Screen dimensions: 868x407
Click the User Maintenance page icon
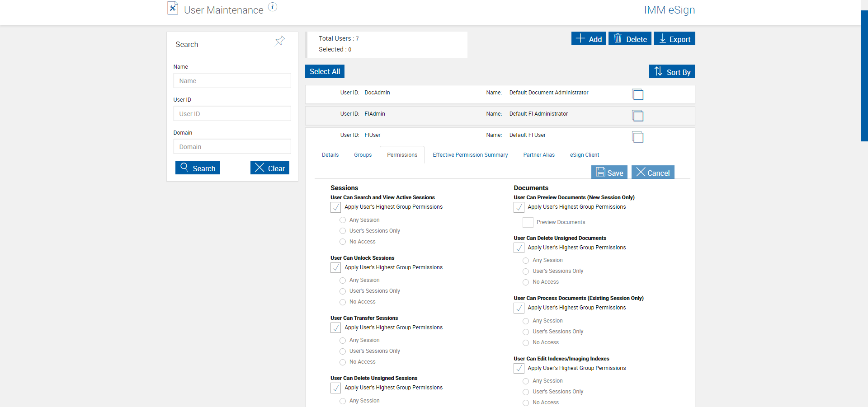[173, 9]
